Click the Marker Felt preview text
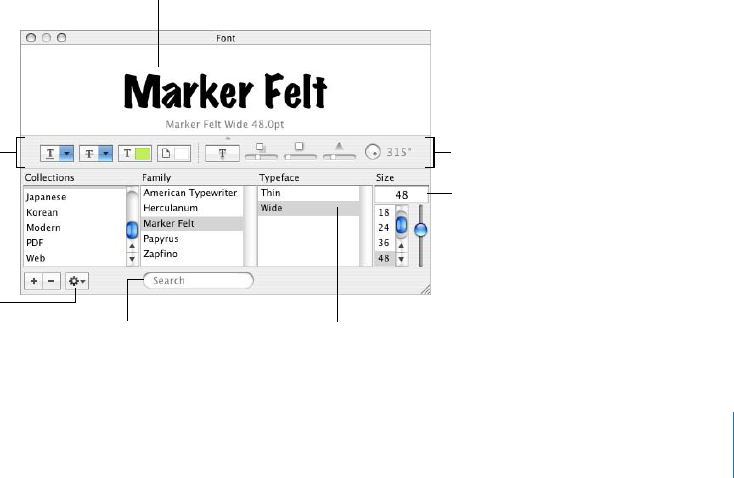 tap(225, 92)
